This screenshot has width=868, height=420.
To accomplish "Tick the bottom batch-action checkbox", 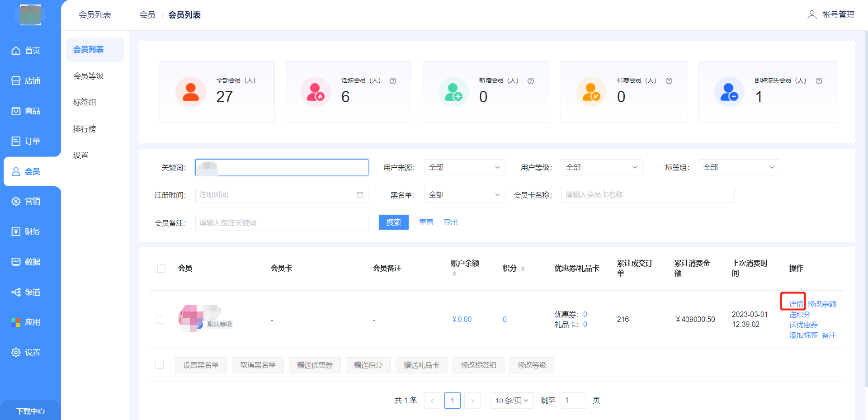I will point(160,365).
